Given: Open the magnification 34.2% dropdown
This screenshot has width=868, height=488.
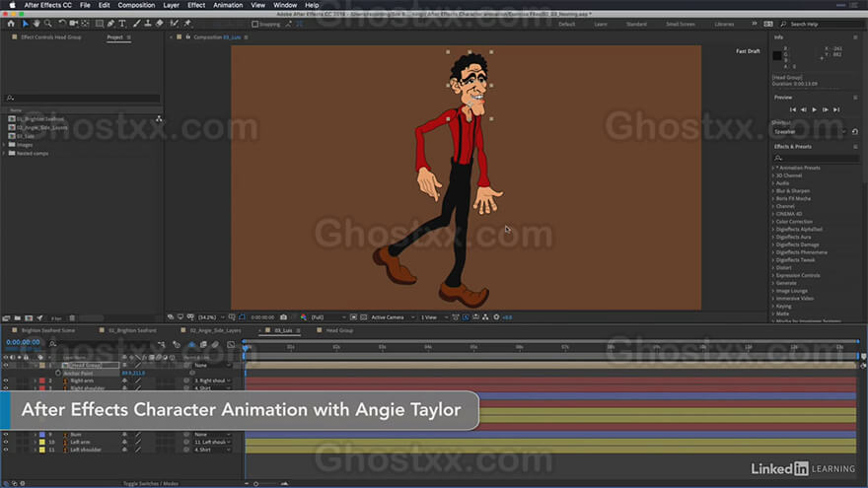Looking at the screenshot, I should pyautogui.click(x=211, y=317).
